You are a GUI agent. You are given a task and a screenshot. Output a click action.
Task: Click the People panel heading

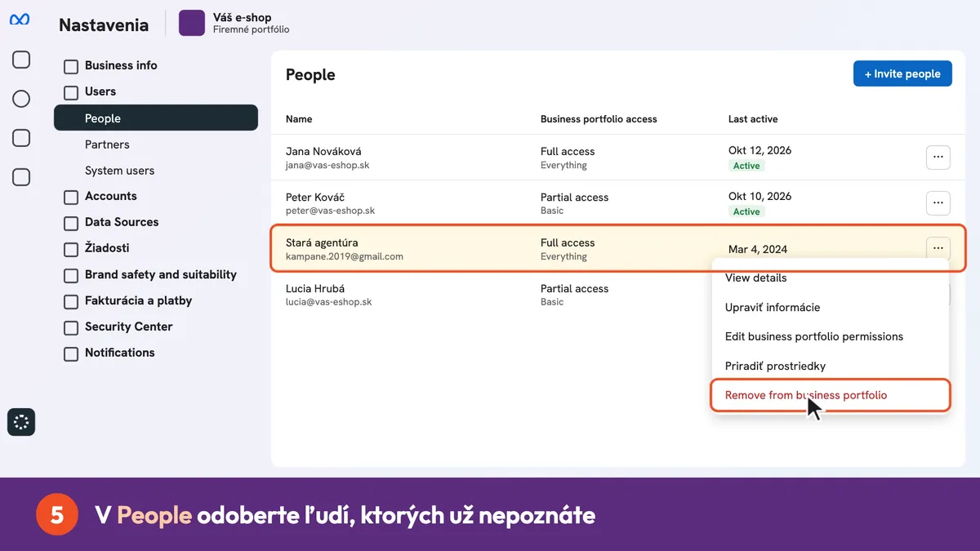pos(310,75)
